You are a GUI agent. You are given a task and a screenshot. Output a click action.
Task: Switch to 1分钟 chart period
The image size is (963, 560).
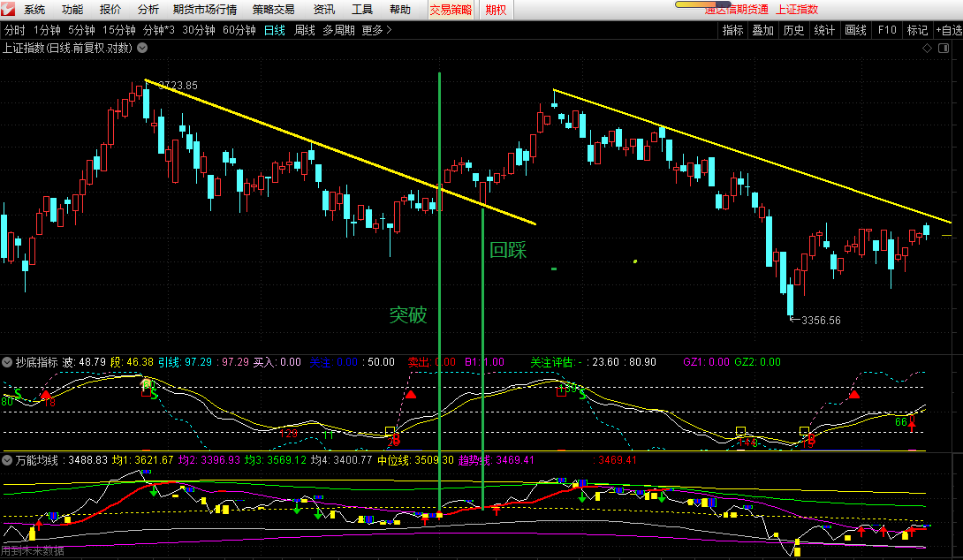47,30
